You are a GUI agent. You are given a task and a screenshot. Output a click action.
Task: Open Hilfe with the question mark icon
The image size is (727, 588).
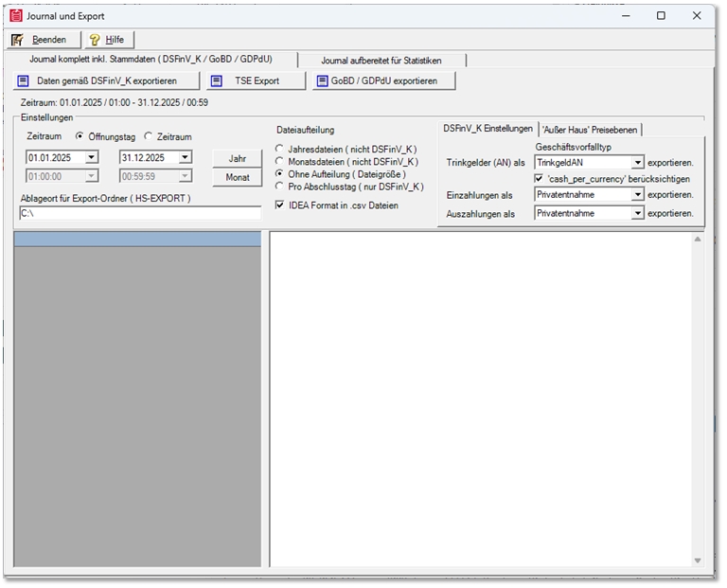point(95,40)
